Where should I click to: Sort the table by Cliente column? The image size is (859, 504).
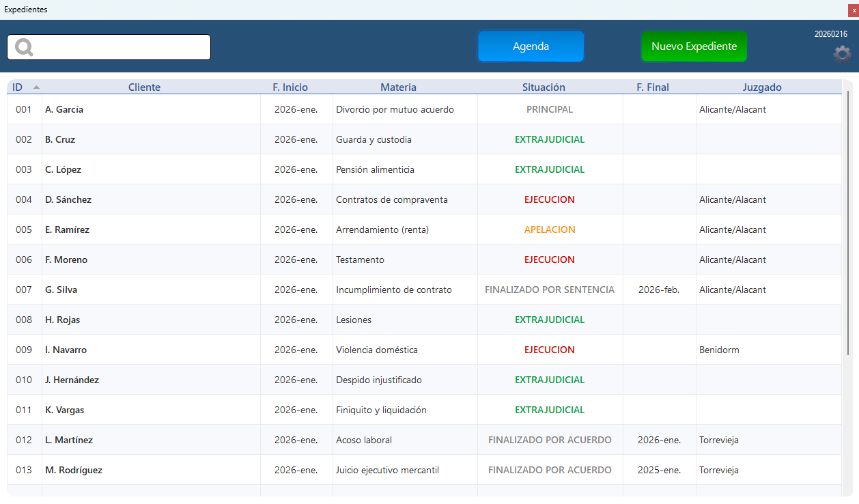pos(144,87)
